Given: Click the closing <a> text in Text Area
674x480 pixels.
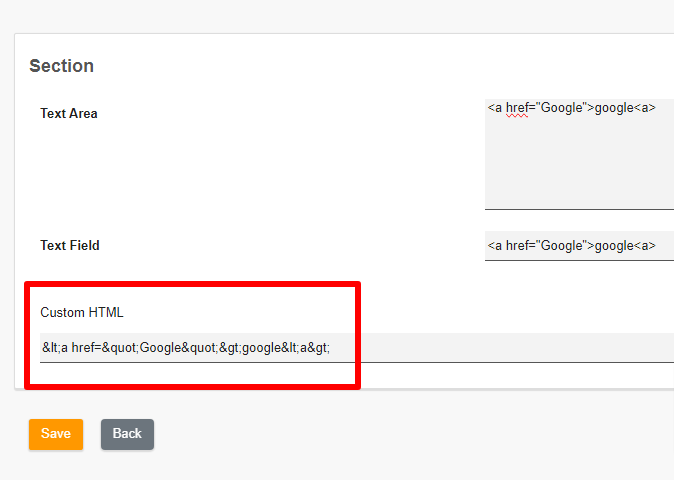Looking at the screenshot, I should (644, 108).
